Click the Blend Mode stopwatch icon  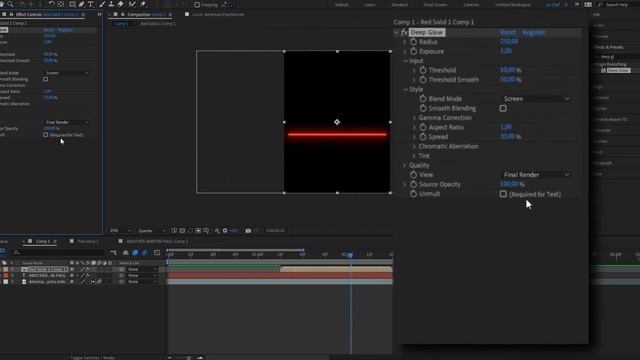pos(423,99)
